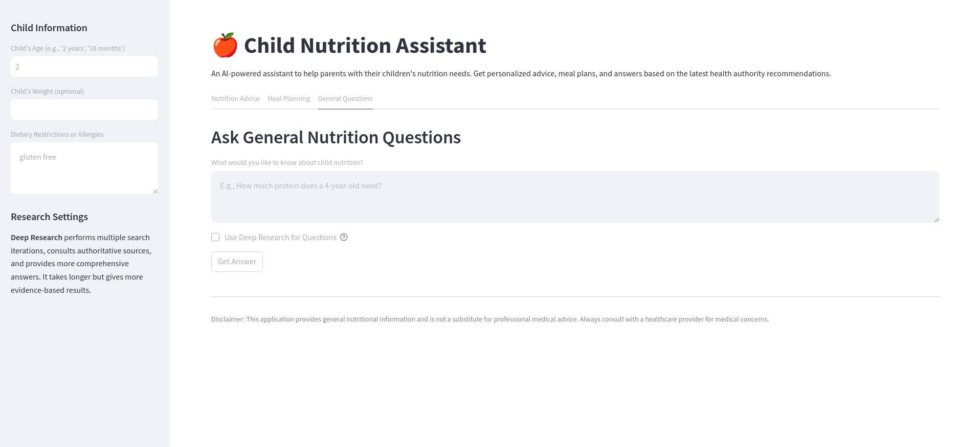Focus the Child's Age input field
Image resolution: width=980 pixels, height=447 pixels.
click(84, 67)
